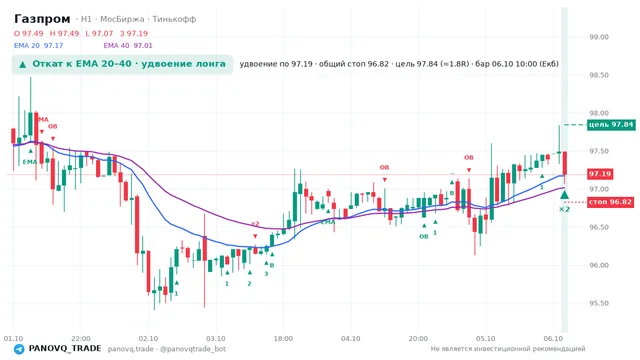Screen dimensions: 640x360
Task: Open the @panovqtrade_bot link
Action: click(x=193, y=349)
